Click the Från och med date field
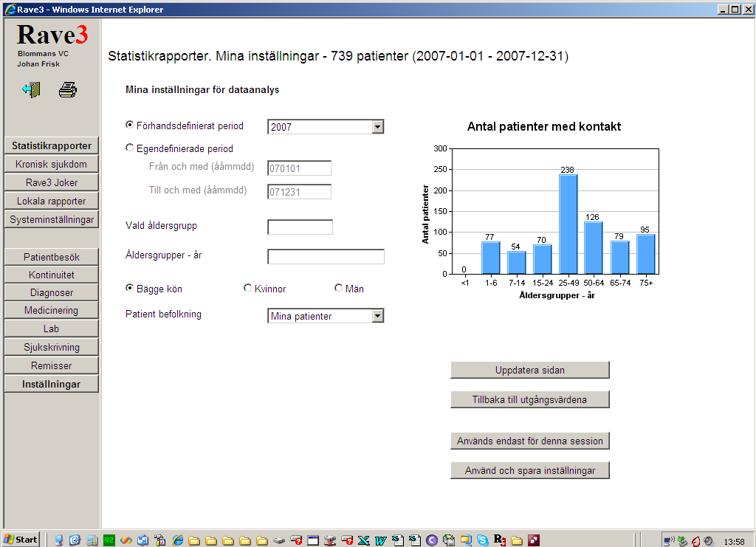 point(300,168)
